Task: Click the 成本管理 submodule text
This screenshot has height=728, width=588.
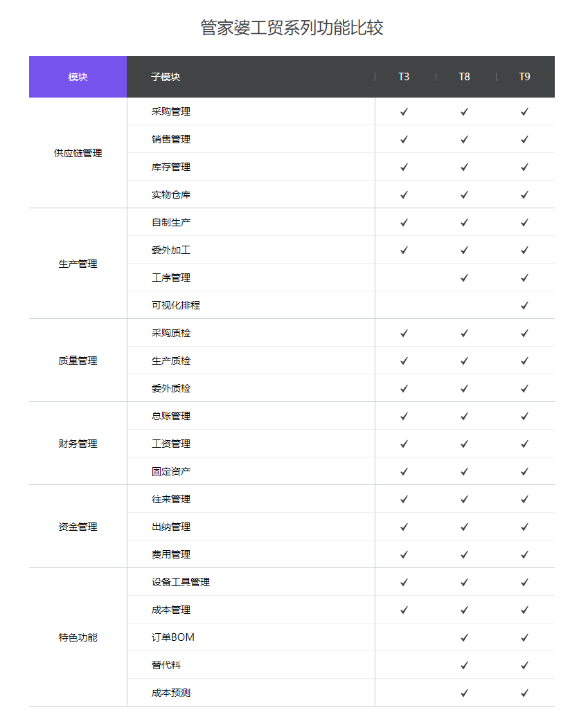Action: click(x=170, y=610)
